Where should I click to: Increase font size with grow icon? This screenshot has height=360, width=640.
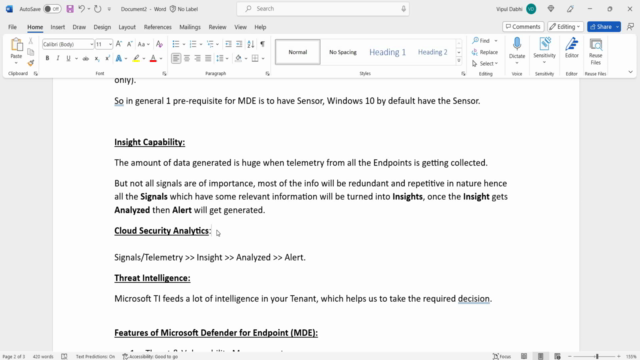(119, 44)
